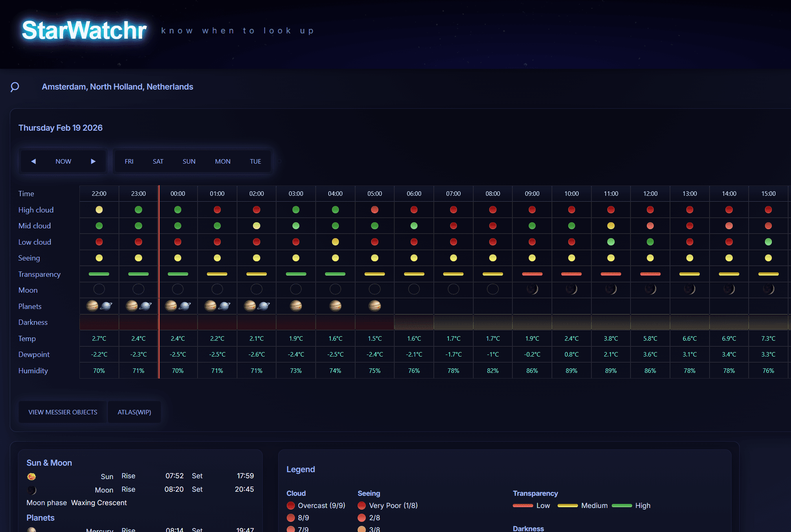Step to the next day with the right arrow

coord(93,161)
